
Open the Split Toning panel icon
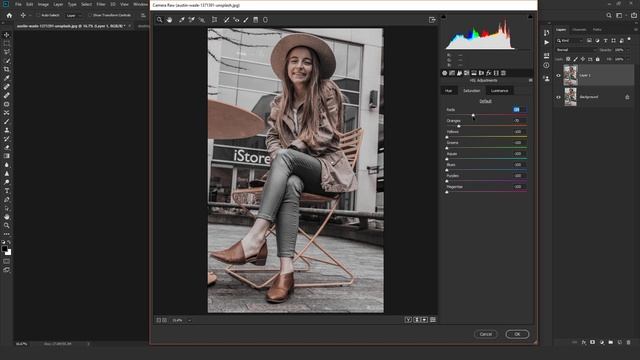tap(474, 73)
